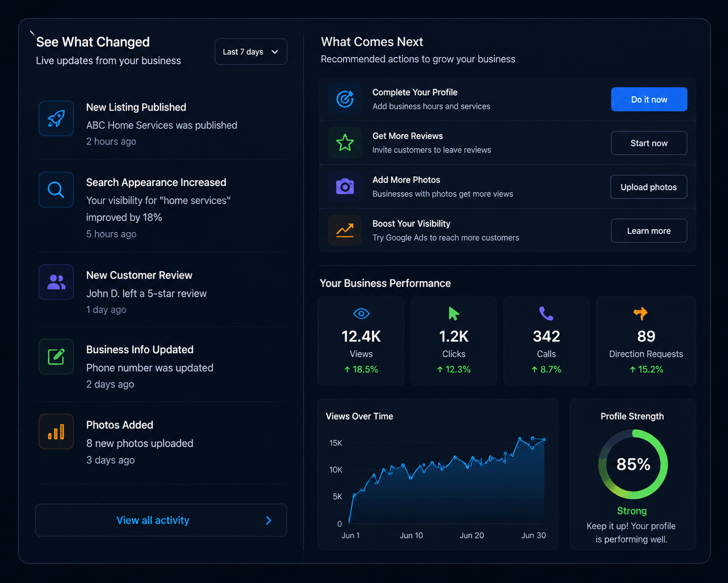Viewport: 728px width, 583px height.
Task: Click the 15K axis label on chart
Action: [335, 443]
